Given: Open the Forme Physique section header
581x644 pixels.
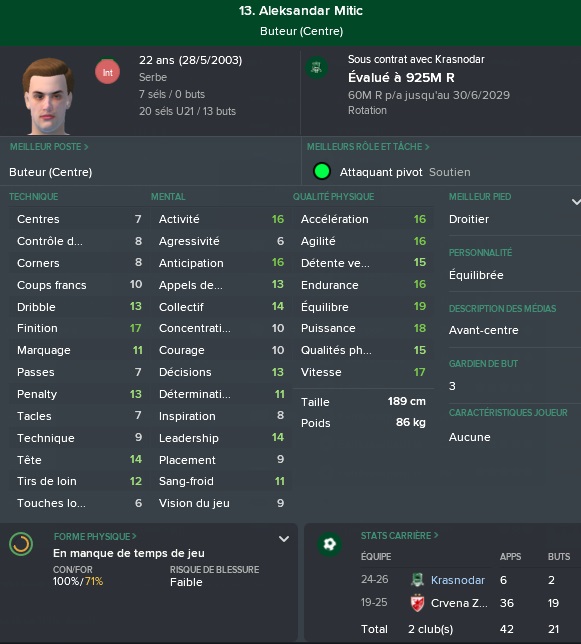Looking at the screenshot, I should 95,536.
